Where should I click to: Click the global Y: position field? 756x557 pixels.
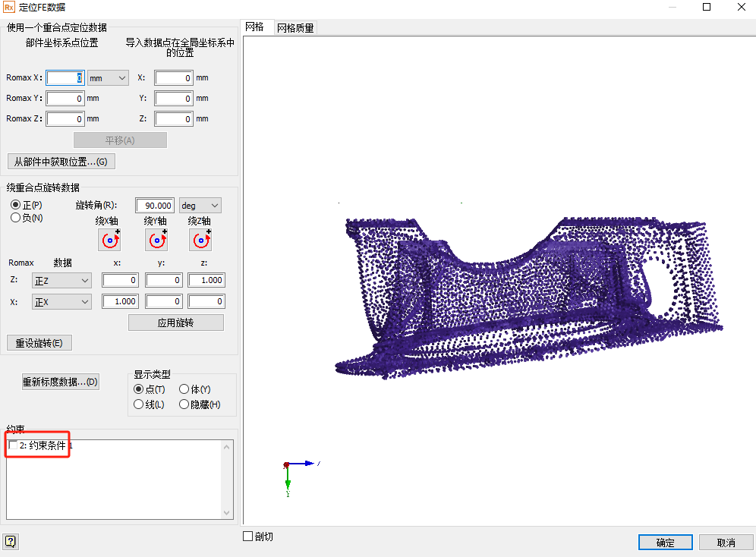[174, 99]
